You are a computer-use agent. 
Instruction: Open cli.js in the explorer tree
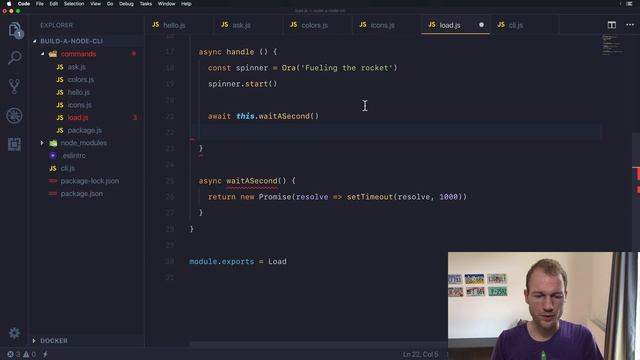coord(67,168)
